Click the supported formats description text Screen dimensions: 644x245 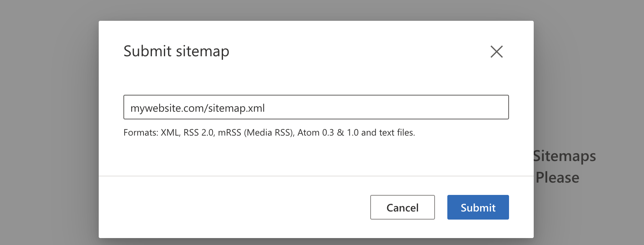coord(269,132)
